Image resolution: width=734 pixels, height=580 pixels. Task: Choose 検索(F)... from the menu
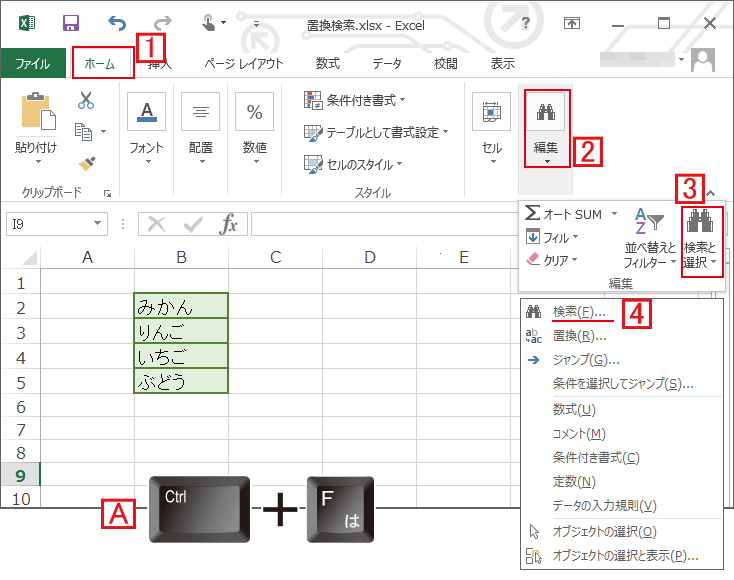pos(578,312)
